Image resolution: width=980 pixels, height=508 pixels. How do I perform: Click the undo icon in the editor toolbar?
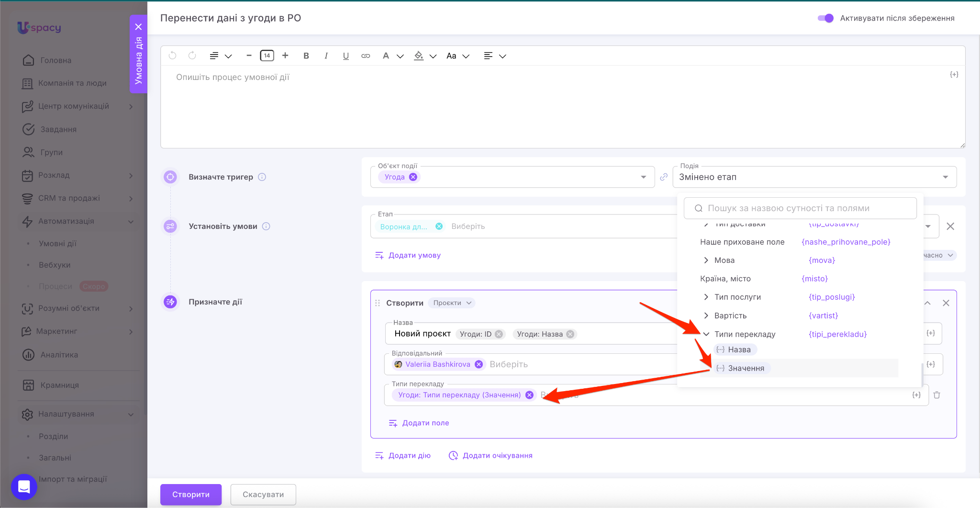(173, 56)
